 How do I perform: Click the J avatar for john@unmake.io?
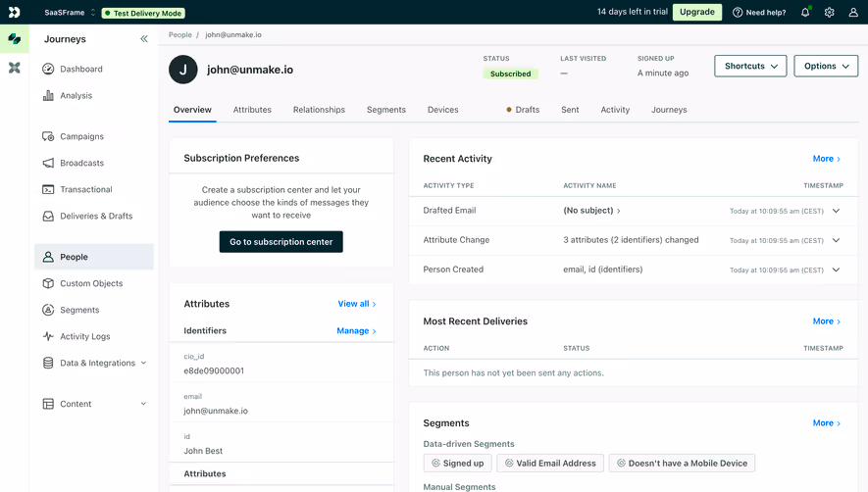point(183,70)
